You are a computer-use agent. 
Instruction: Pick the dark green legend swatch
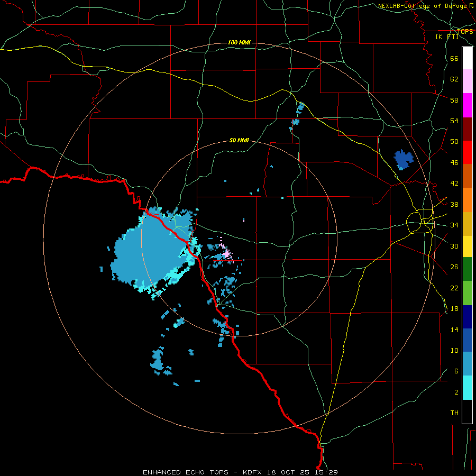coord(467,269)
